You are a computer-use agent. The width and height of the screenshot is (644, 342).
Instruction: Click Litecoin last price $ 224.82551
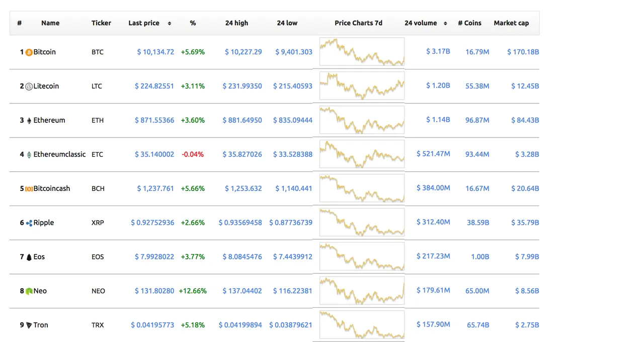pyautogui.click(x=154, y=86)
